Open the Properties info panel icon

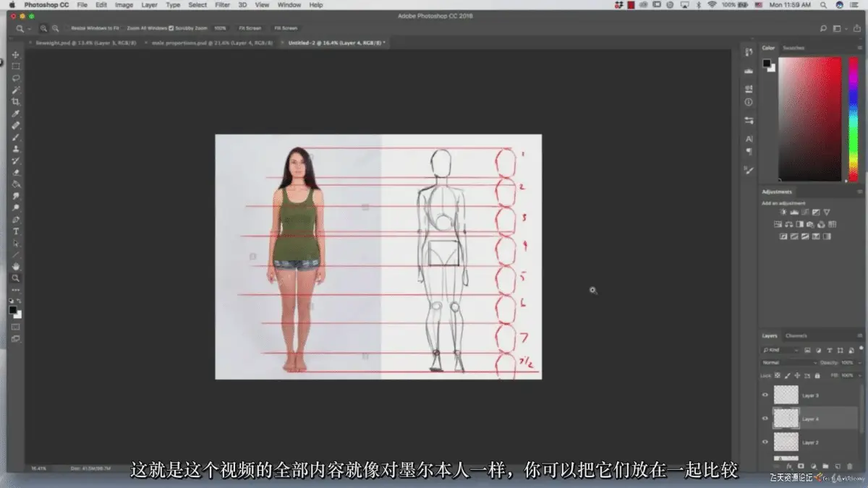tap(749, 103)
